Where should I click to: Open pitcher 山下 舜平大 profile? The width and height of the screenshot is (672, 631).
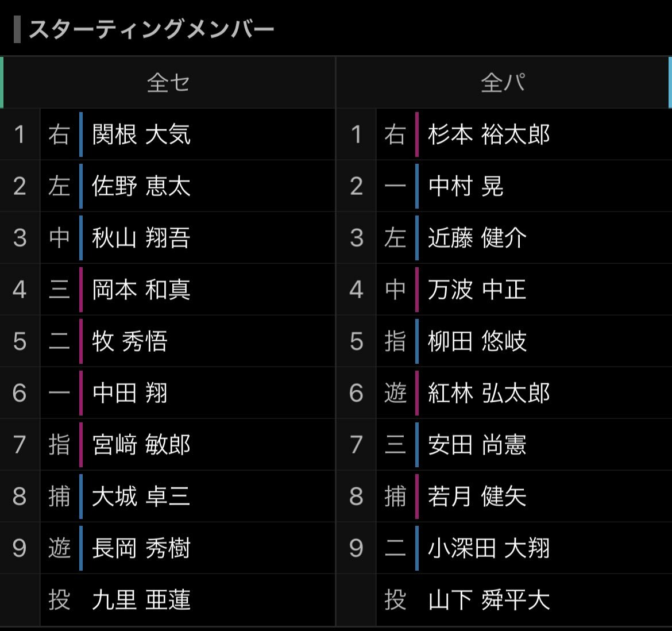[489, 600]
